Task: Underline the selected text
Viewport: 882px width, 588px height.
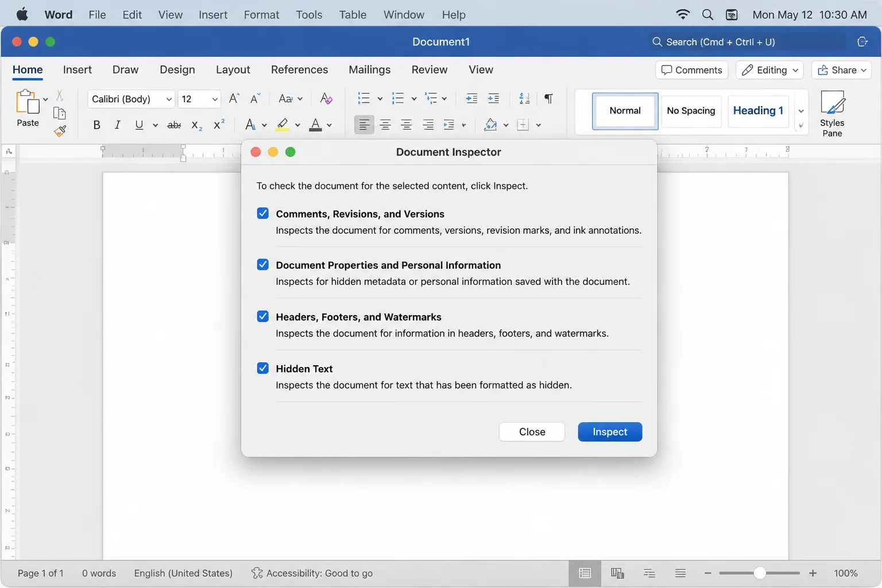Action: (x=139, y=125)
